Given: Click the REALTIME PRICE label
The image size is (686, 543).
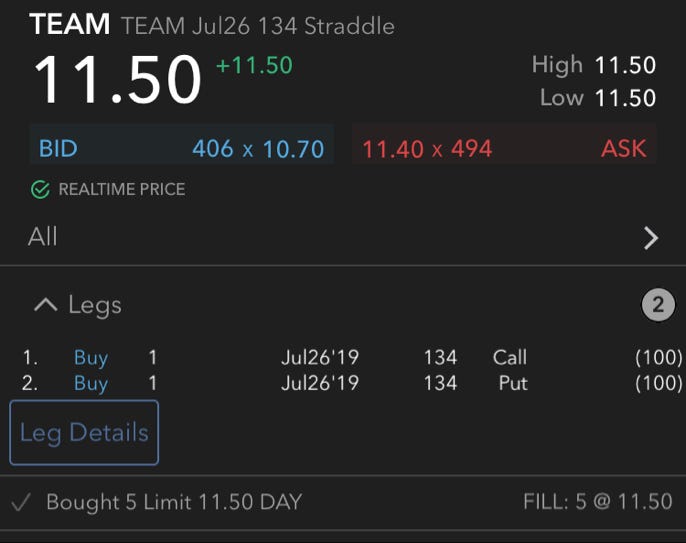Looking at the screenshot, I should (122, 189).
